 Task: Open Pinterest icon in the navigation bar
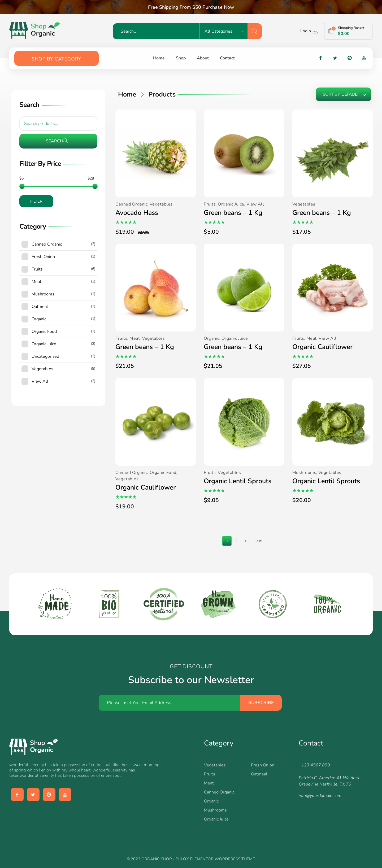350,58
